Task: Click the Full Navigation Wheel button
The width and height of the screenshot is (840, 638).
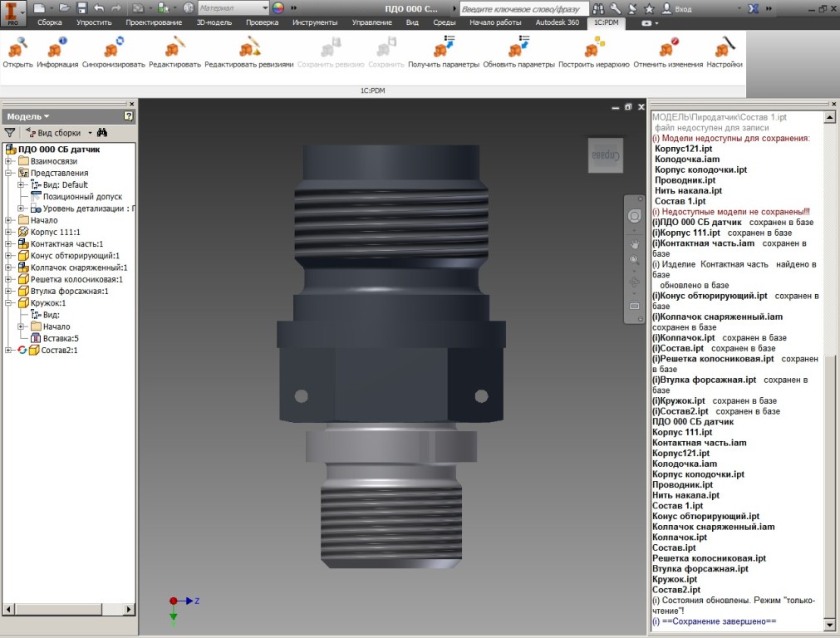Action: pos(634,216)
